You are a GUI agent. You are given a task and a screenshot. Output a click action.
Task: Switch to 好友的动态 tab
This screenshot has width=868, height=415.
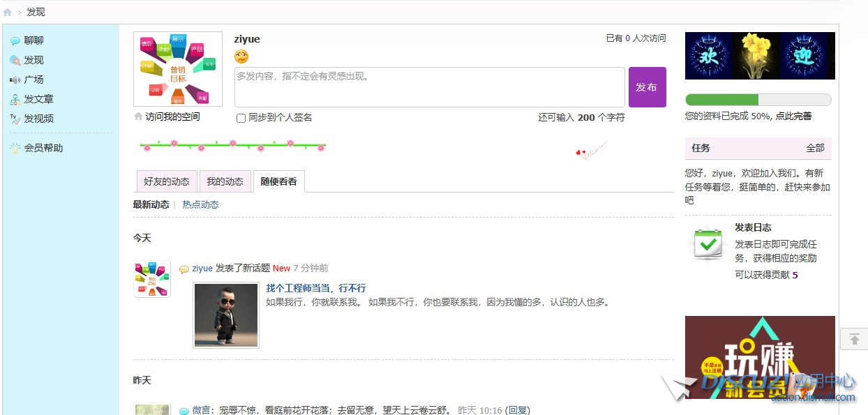pos(166,181)
